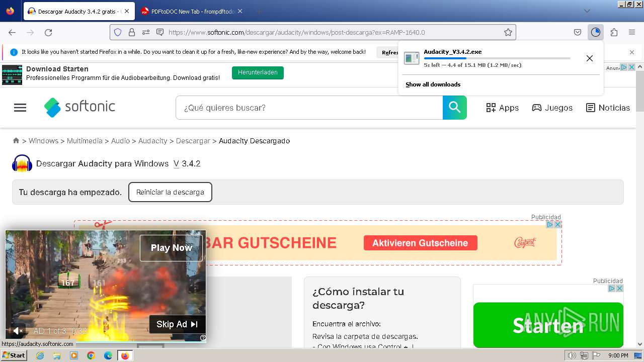
Task: Click the padlock site info icon
Action: (132, 32)
